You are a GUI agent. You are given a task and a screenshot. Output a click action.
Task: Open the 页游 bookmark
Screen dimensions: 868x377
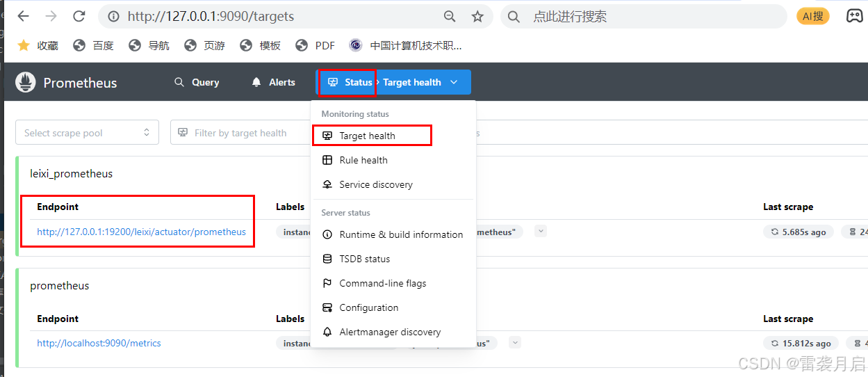pyautogui.click(x=204, y=45)
